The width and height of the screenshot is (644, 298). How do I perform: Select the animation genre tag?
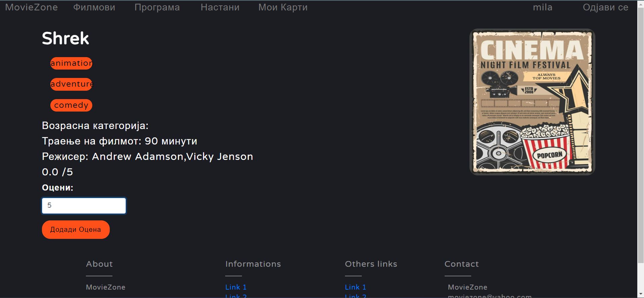71,63
